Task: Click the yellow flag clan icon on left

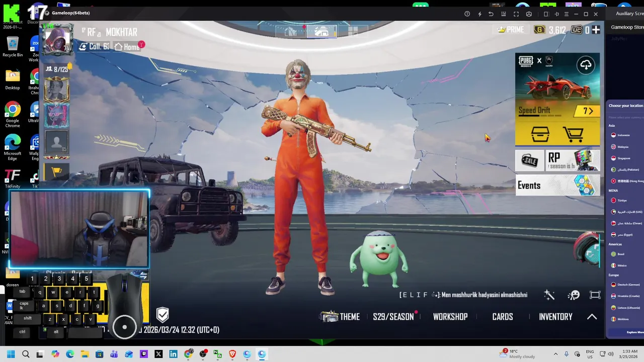Action: click(57, 171)
